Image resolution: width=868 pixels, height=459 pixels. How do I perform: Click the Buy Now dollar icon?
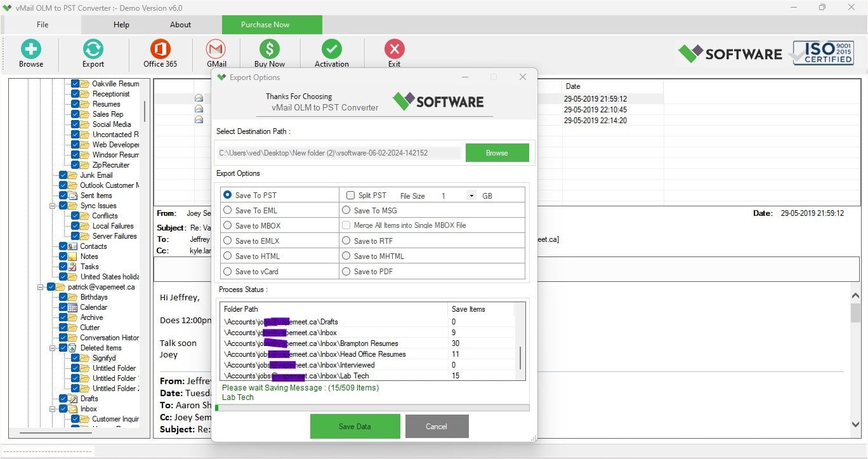tap(269, 50)
